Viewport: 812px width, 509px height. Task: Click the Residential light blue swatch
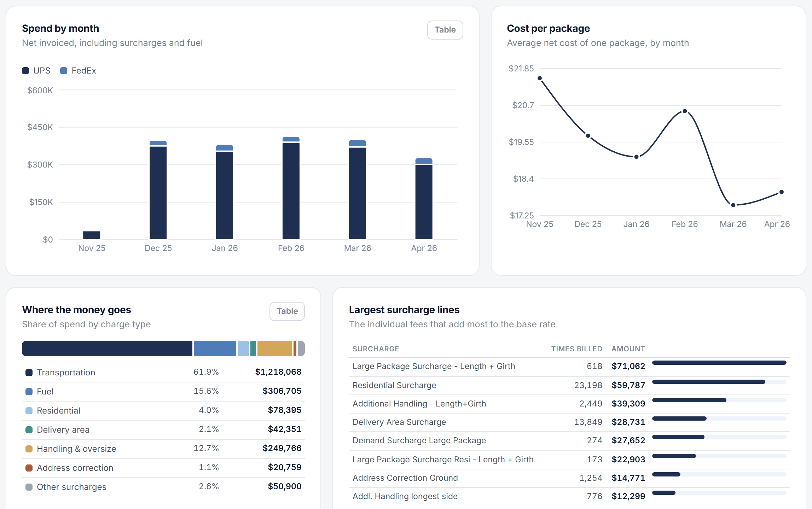point(29,411)
